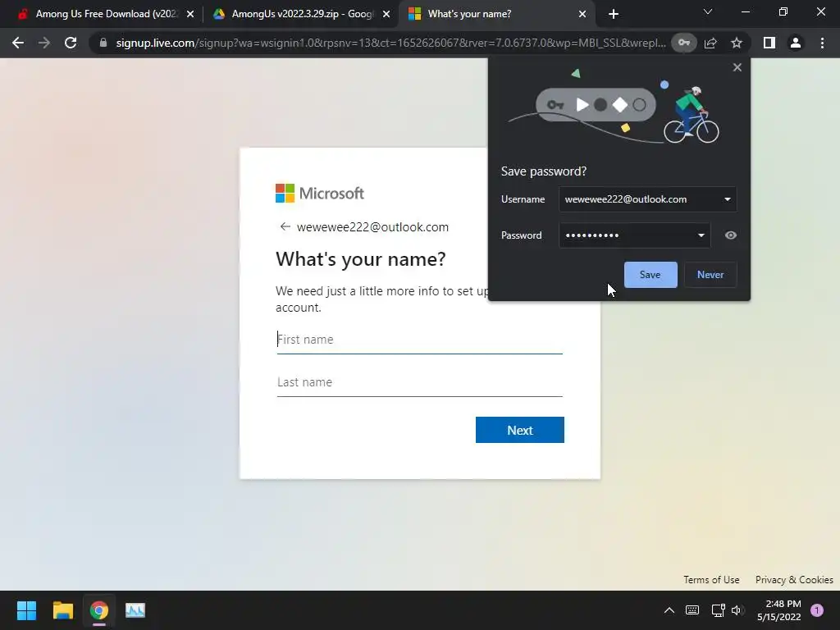Open the notification badge in the tray
The height and width of the screenshot is (630, 840).
coord(817,610)
